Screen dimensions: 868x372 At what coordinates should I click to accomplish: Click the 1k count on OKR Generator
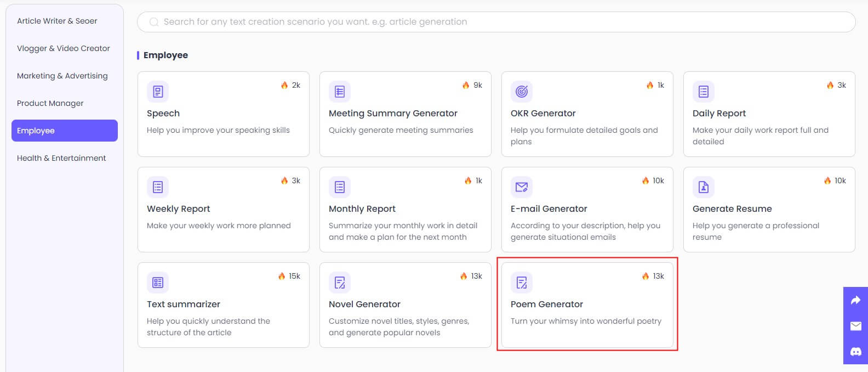point(661,85)
